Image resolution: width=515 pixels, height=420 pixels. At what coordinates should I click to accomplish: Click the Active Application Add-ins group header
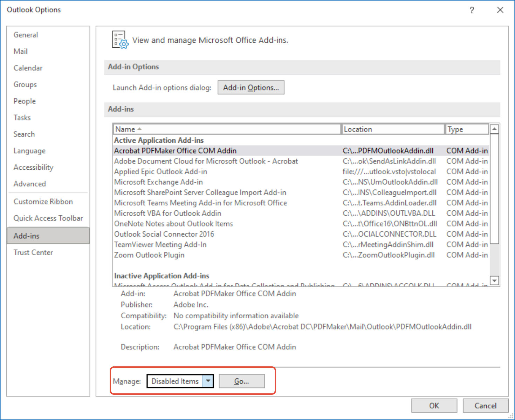tap(159, 140)
